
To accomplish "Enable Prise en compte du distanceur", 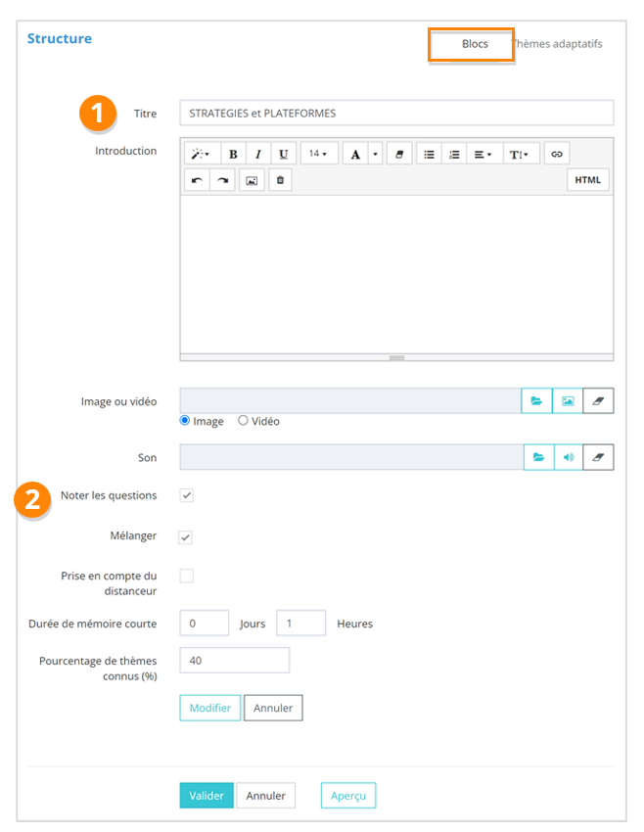I will pyautogui.click(x=186, y=576).
